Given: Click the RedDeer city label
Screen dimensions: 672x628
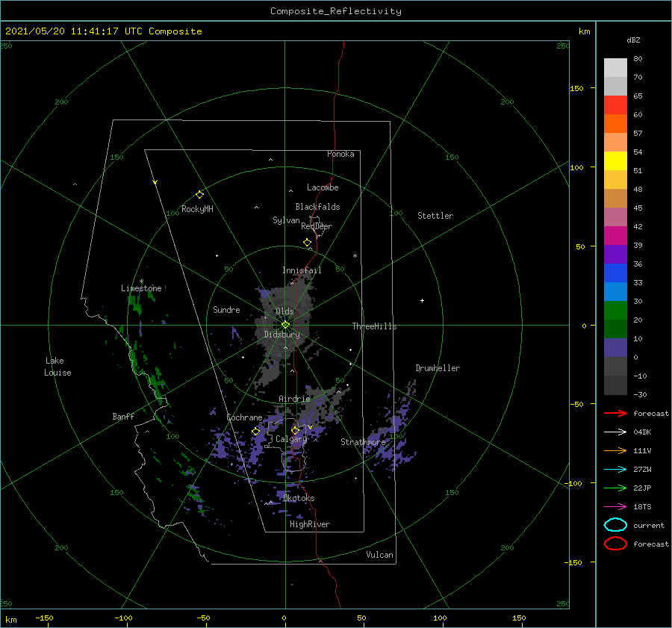Looking at the screenshot, I should point(317,226).
